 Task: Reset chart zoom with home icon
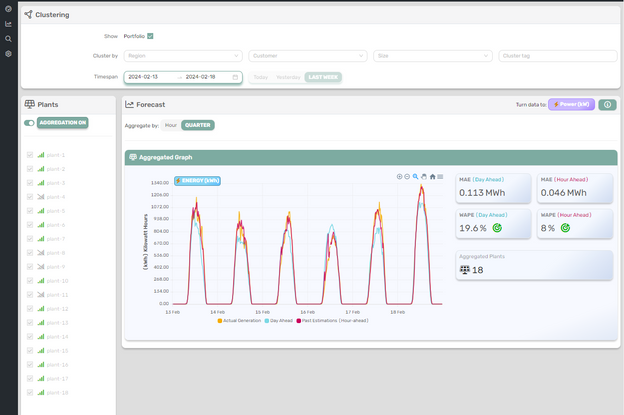433,177
